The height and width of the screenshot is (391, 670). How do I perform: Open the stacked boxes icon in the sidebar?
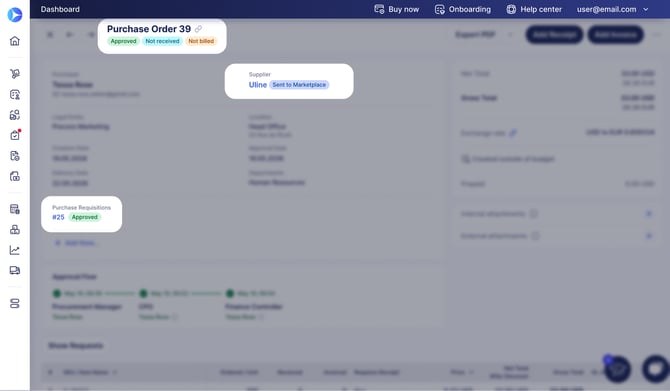[15, 115]
